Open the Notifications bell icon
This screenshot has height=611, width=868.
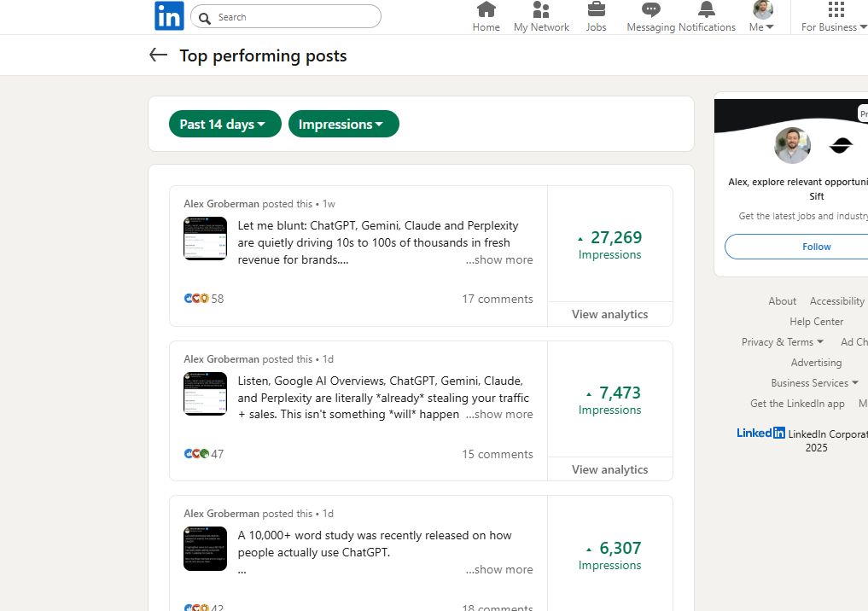[707, 16]
